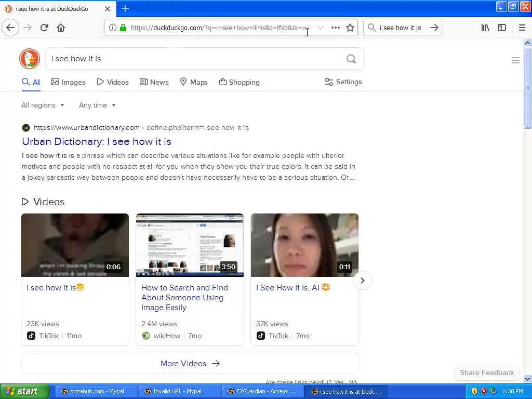Open the Firefox hamburger menu
Screen dimensions: 532x399
[522, 28]
